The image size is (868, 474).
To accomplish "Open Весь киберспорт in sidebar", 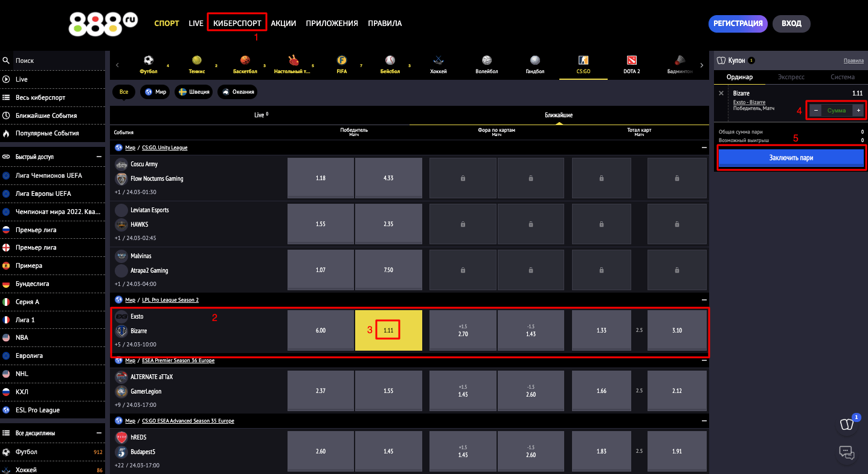I will tap(53, 97).
